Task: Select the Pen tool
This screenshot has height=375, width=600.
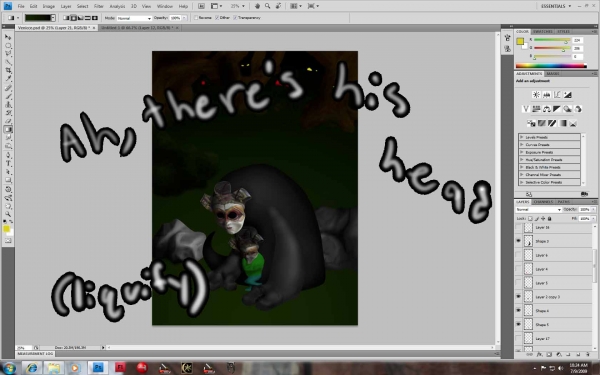Action: (x=8, y=155)
